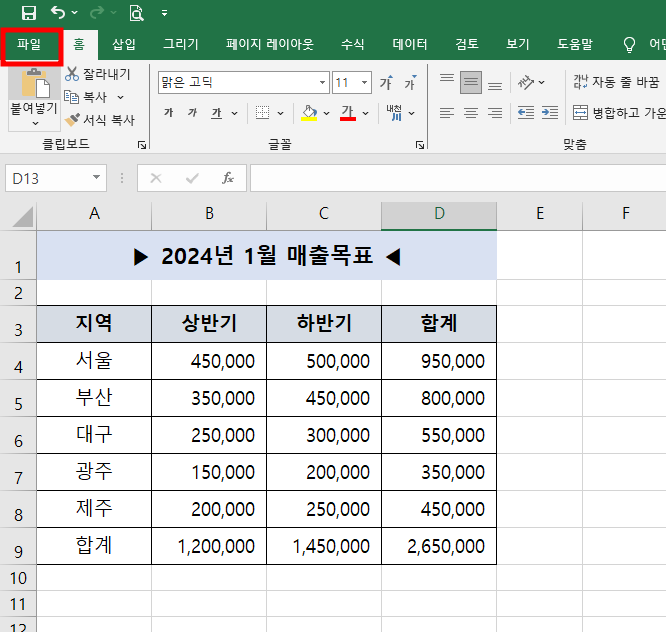Click the lightbulb Tell Me icon
Screen dimensions: 666x632
click(x=629, y=45)
